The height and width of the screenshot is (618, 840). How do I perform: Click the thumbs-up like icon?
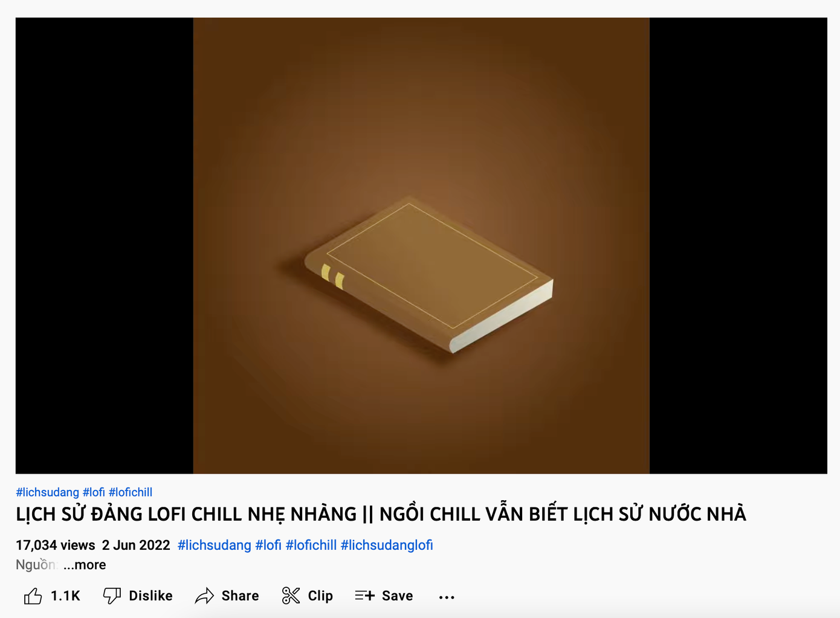(33, 596)
